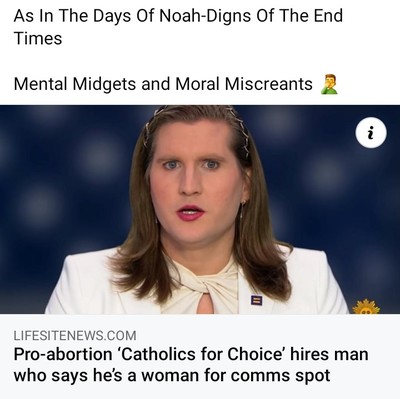Click the word 'Times' in the post
The image size is (400, 399).
tap(38, 38)
